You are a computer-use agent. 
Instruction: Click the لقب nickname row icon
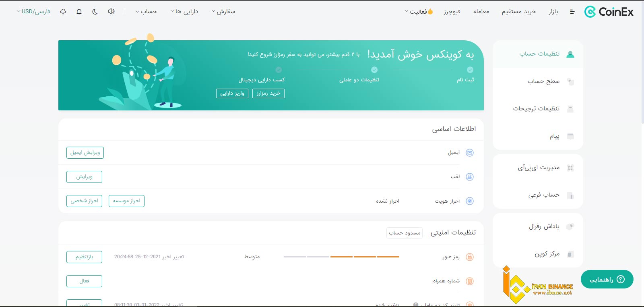[x=470, y=177]
